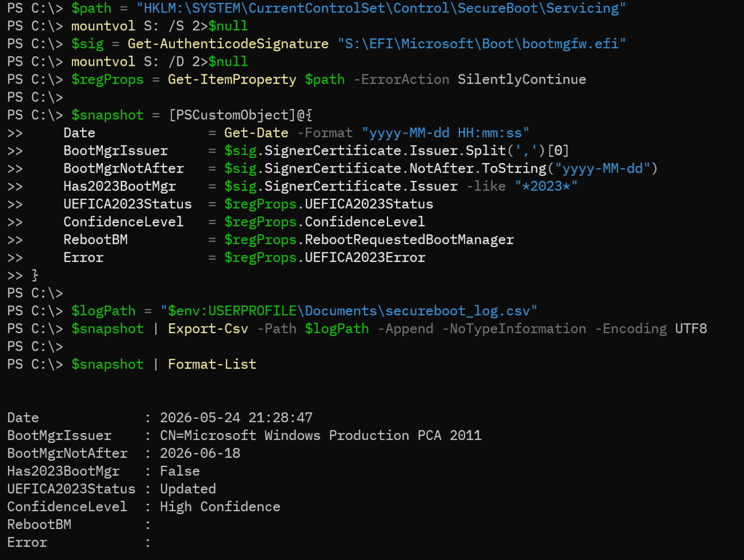Click $snapshot on the Format-List line
744x560 pixels.
(x=107, y=364)
